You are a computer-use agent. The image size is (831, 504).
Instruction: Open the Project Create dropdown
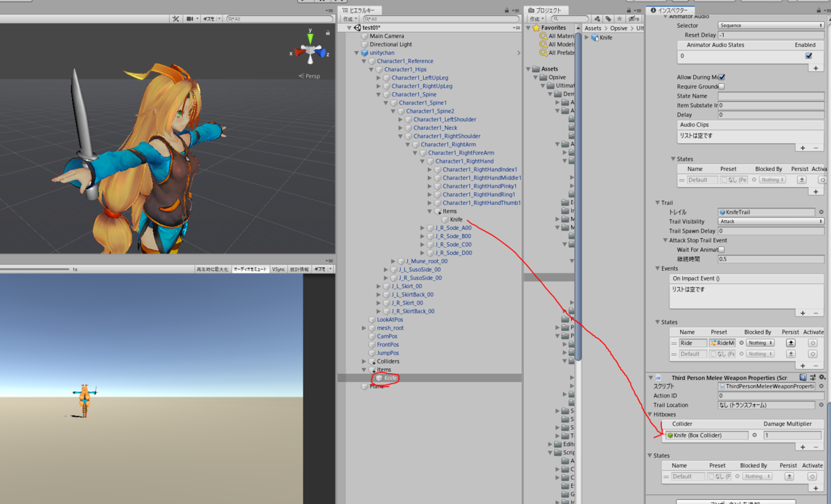[537, 19]
